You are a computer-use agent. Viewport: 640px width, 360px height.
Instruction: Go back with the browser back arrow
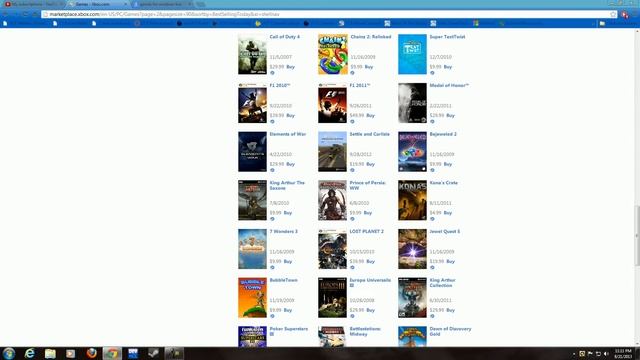click(x=6, y=14)
